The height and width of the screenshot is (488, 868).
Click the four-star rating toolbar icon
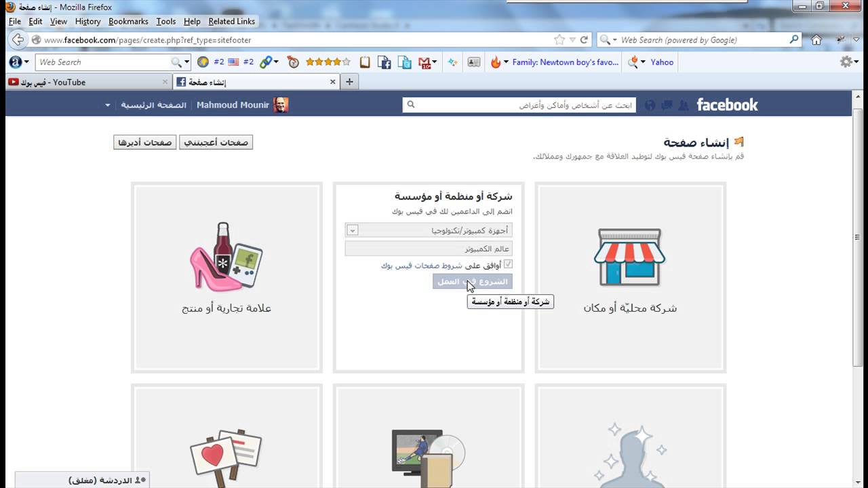point(328,62)
